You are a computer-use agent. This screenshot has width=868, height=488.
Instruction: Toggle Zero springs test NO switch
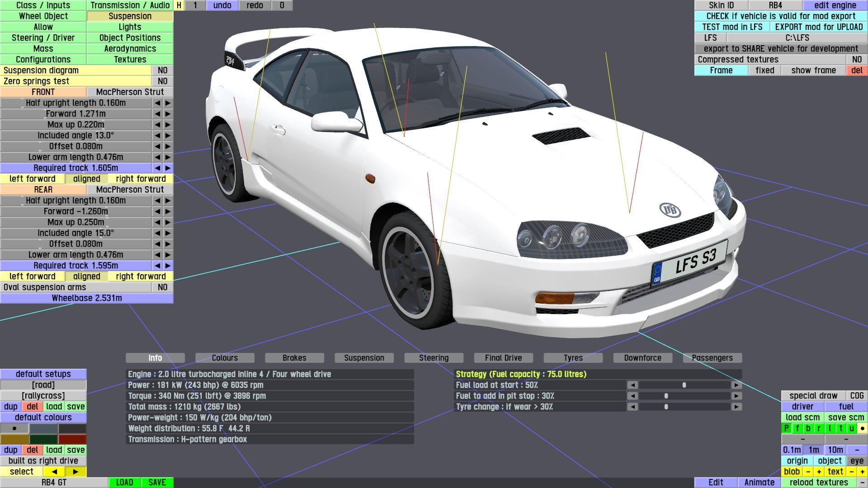click(162, 81)
